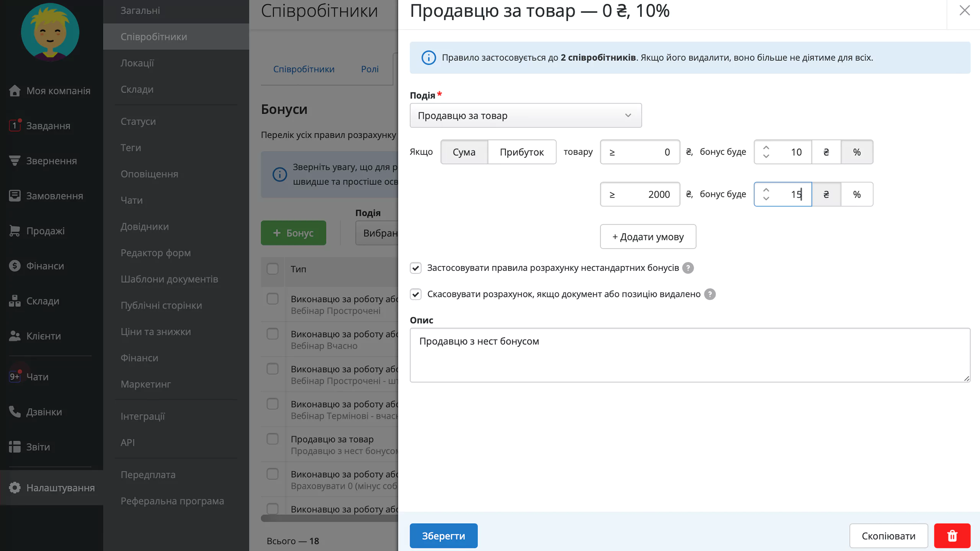Click info icon in blue notice banner

tap(428, 58)
